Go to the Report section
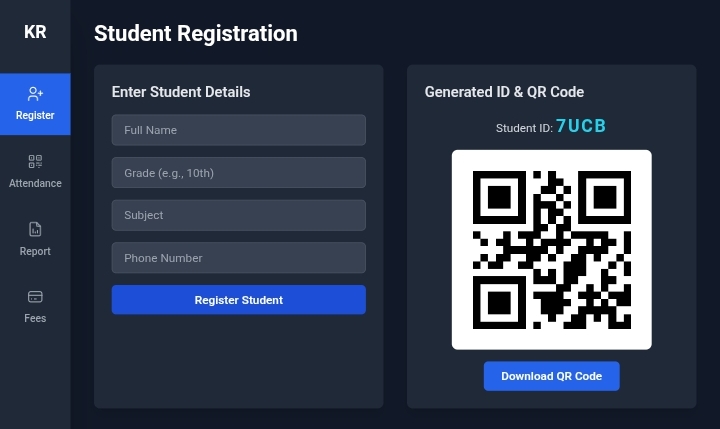Screen dimensions: 720x429 (35, 239)
